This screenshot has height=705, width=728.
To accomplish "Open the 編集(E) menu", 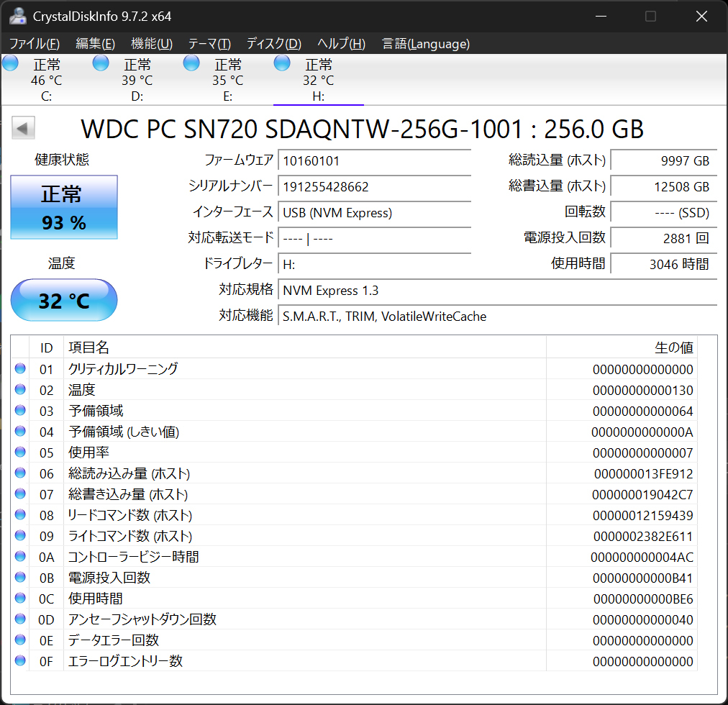I will [x=94, y=44].
